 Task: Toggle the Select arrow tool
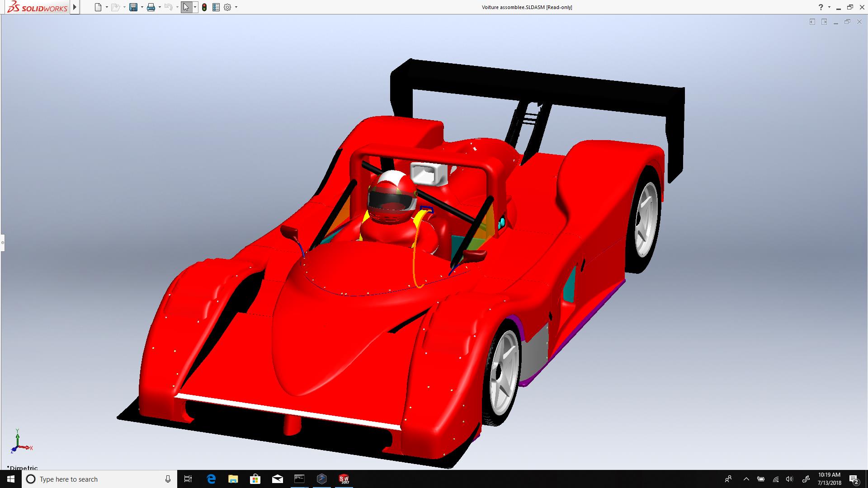(186, 7)
